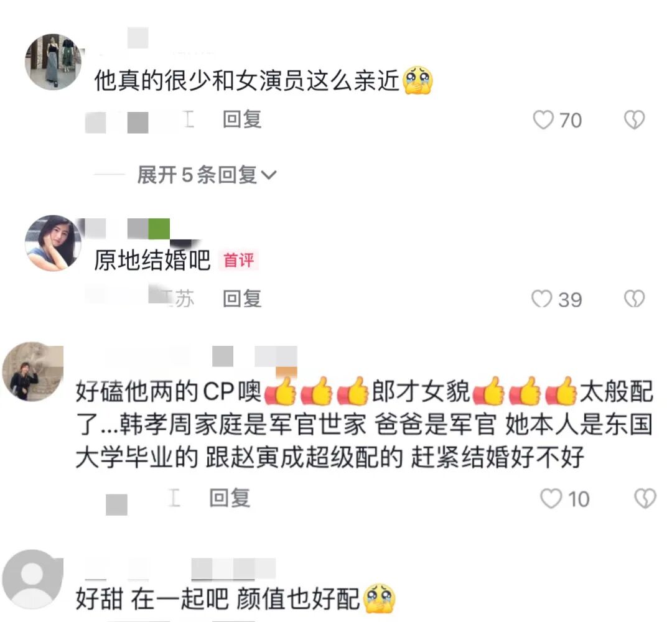Reply to the 他真的很少和女演员 comment
Viewport: 672px width, 622px height.
pos(242,119)
